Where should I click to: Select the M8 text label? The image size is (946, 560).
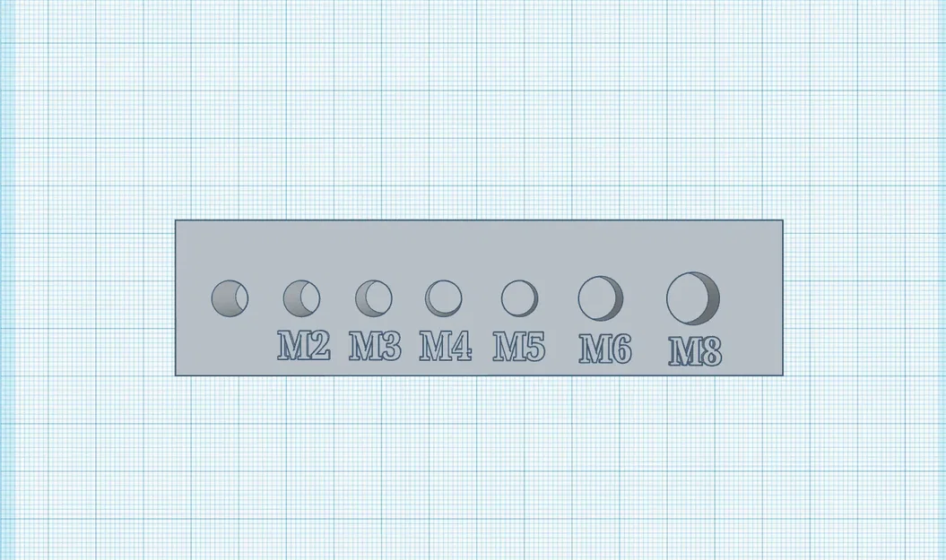point(695,351)
